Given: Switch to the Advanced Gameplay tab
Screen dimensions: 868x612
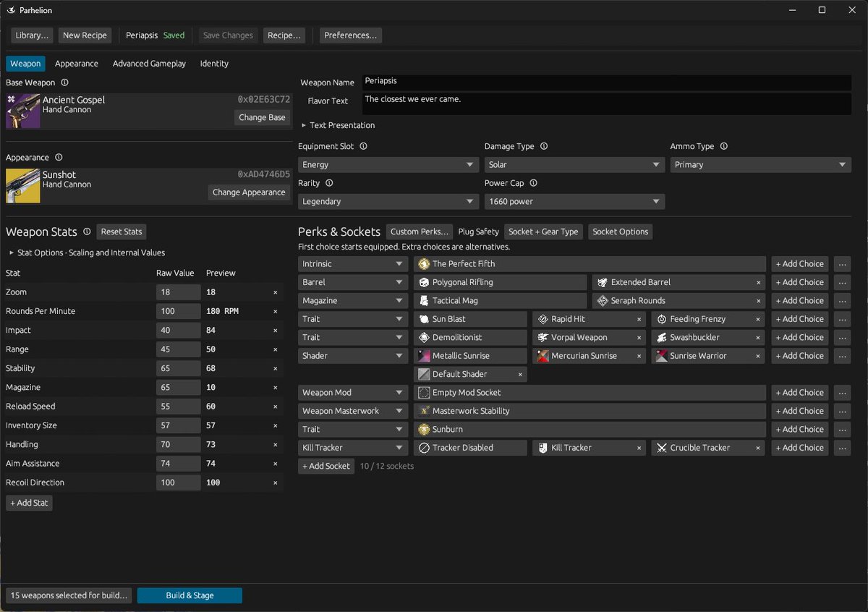Looking at the screenshot, I should coord(149,64).
